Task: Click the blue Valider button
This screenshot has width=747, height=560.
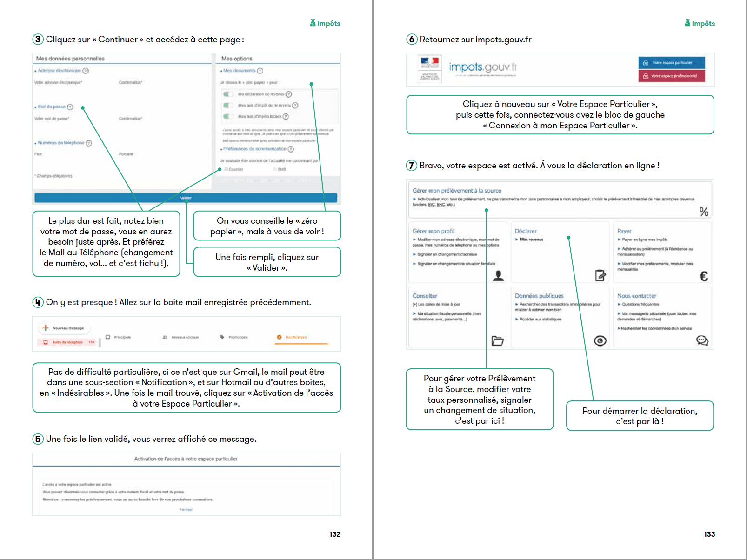Action: pyautogui.click(x=186, y=198)
